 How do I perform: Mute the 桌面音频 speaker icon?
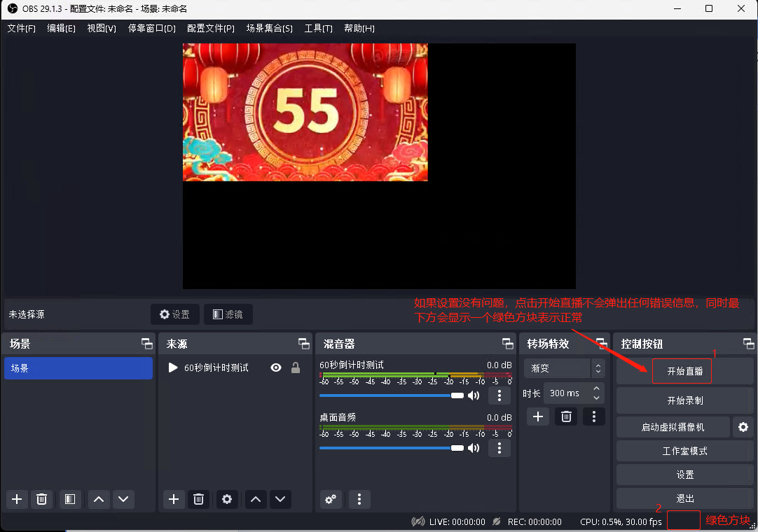coord(474,448)
